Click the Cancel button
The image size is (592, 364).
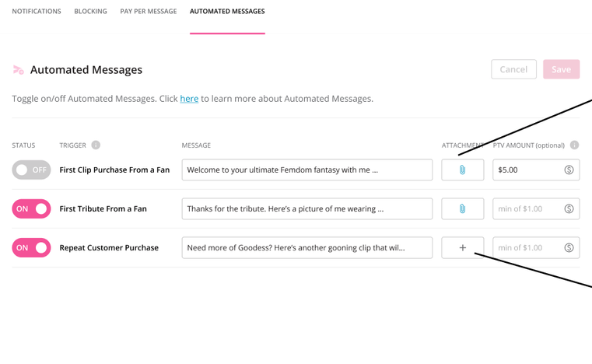coord(513,69)
